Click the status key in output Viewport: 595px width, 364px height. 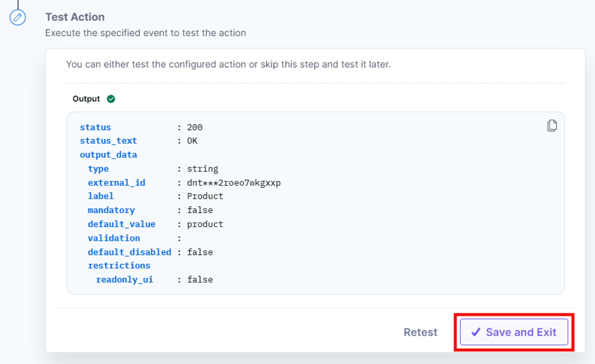pyautogui.click(x=95, y=127)
